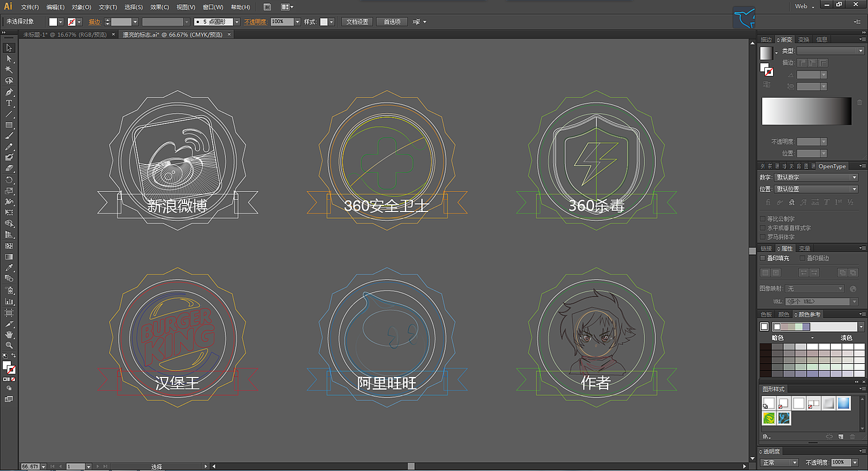Switch to the 颜色 panel tab
The image size is (868, 471).
click(x=784, y=314)
